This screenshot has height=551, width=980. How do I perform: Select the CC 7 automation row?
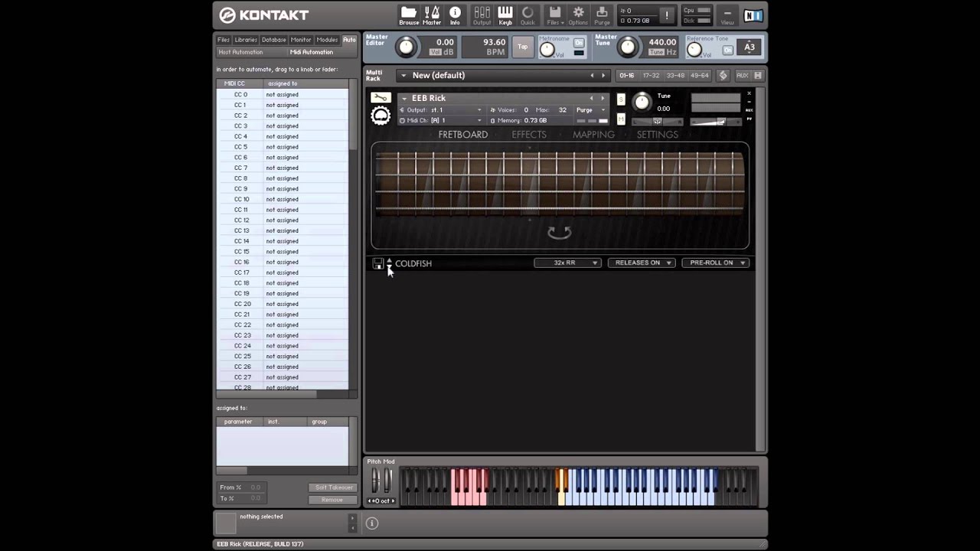(282, 168)
